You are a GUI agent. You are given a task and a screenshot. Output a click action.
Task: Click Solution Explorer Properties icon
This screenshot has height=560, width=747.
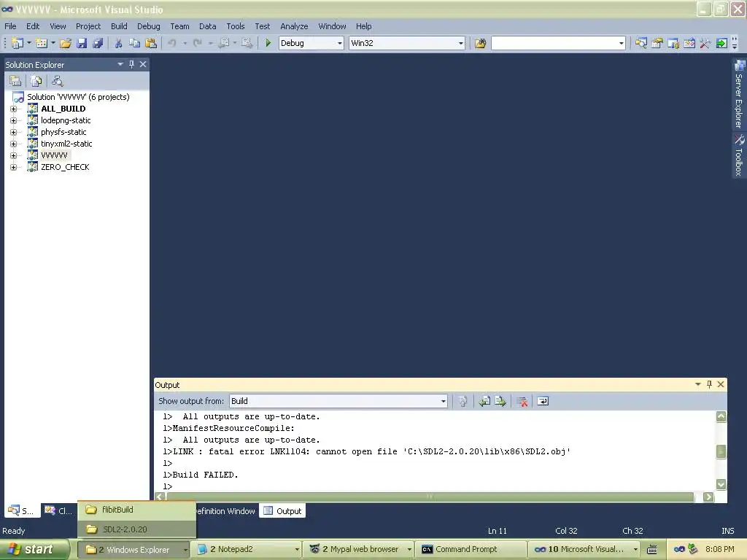15,81
